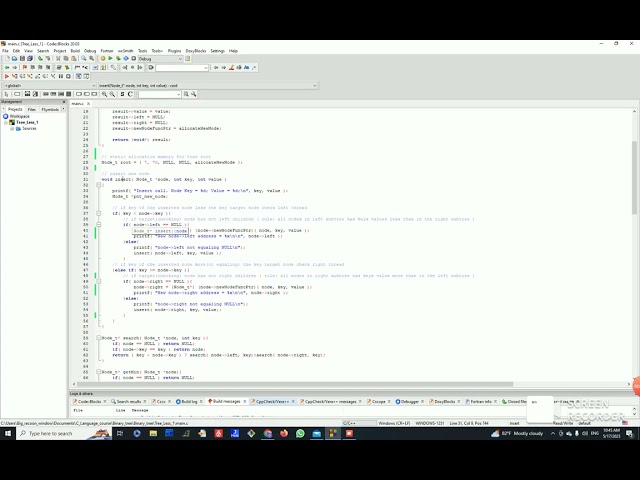Image resolution: width=640 pixels, height=480 pixels.
Task: Switch to the Files tab in Management
Action: [x=32, y=109]
